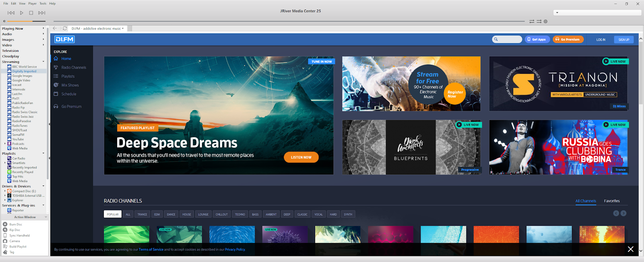The width and height of the screenshot is (644, 262).
Task: Expand the Smartlists tree node
Action: (x=5, y=163)
